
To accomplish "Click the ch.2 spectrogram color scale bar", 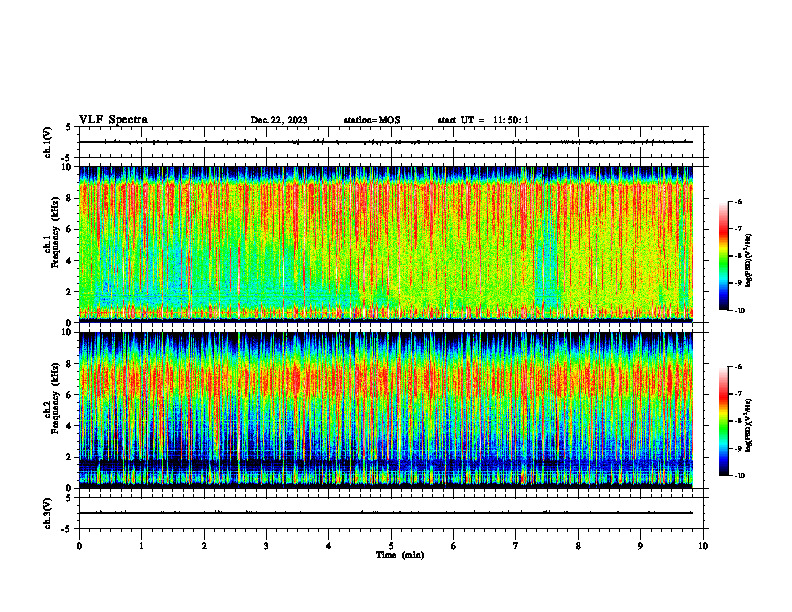I will pos(723,421).
